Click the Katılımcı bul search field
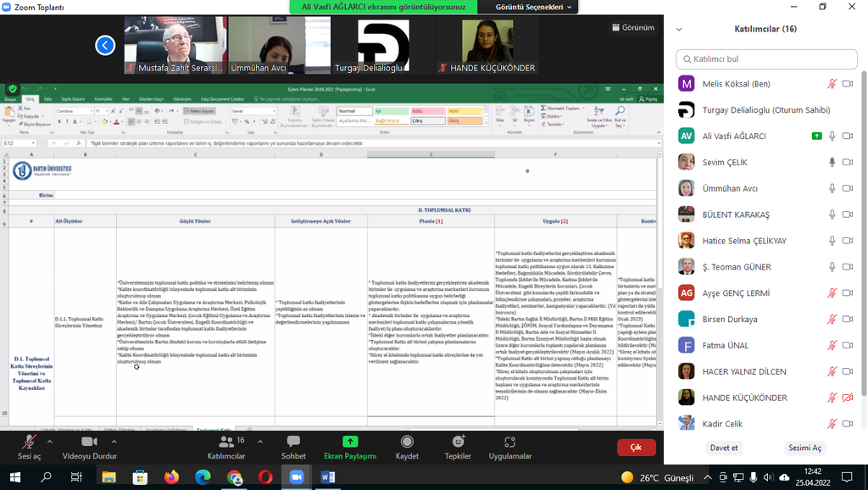Screen dimensions: 868x490 [770, 59]
